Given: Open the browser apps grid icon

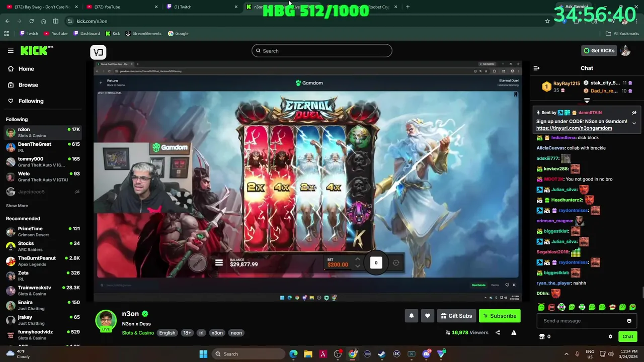Looking at the screenshot, I should (x=7, y=33).
